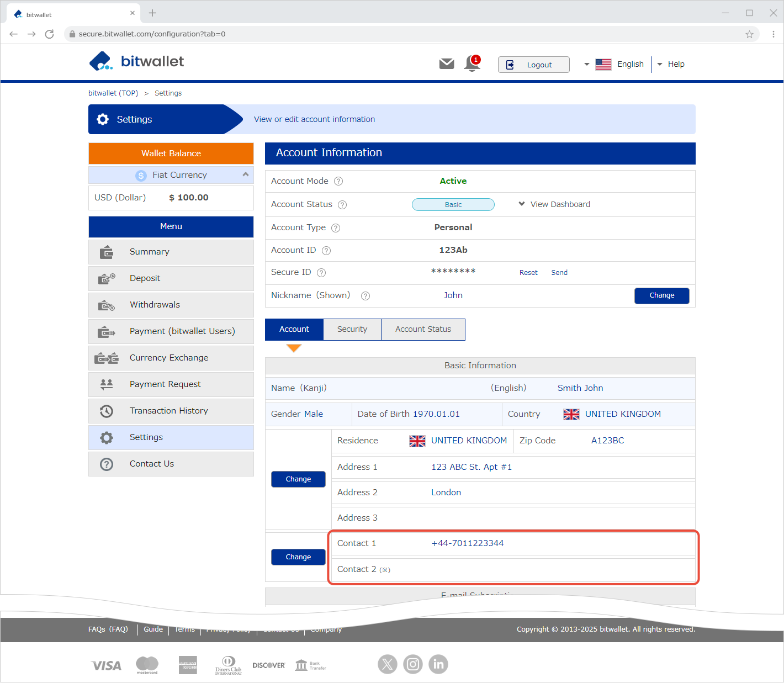Collapse the Fiat Currency balance section
The width and height of the screenshot is (784, 683).
pos(245,174)
